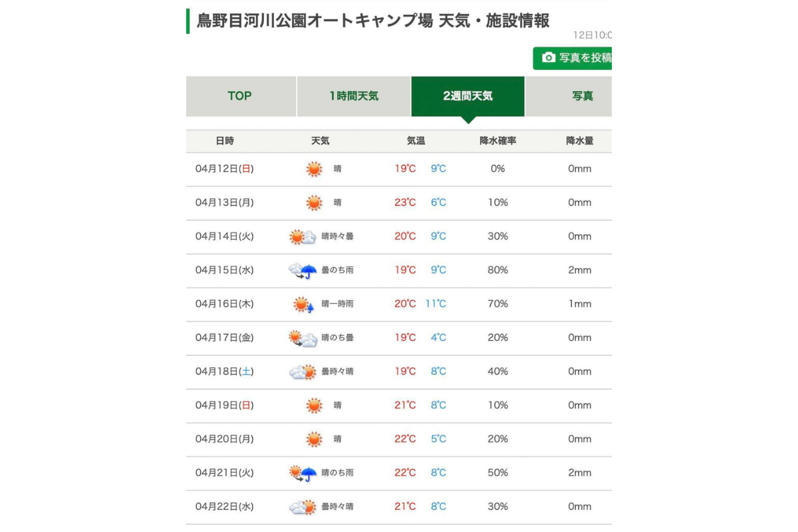Click the 80% rain probability value
Screen dimensions: 798x532
click(498, 271)
